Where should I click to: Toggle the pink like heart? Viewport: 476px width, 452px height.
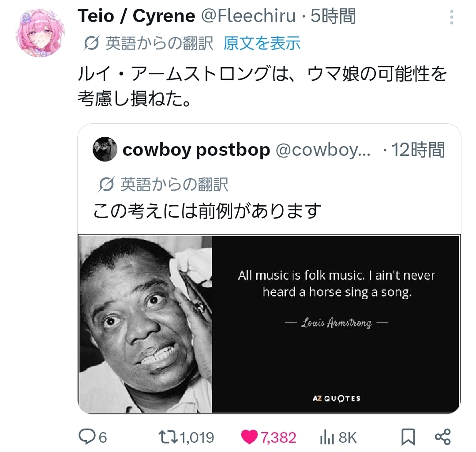pos(250,437)
